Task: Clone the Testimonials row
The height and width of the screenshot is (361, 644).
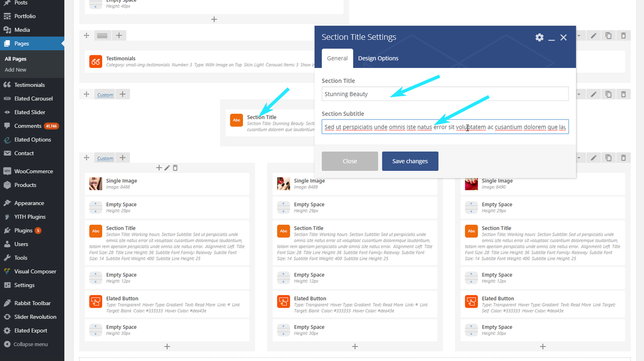Action: click(608, 36)
